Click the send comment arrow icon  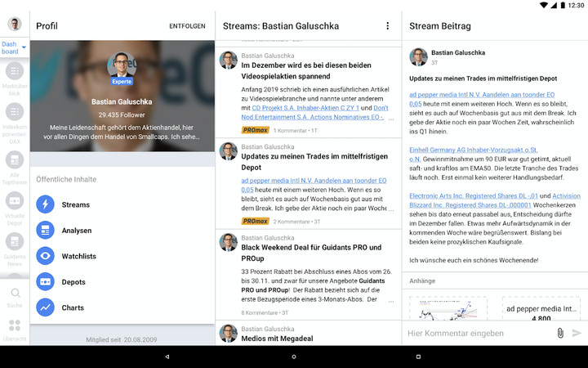tap(577, 333)
